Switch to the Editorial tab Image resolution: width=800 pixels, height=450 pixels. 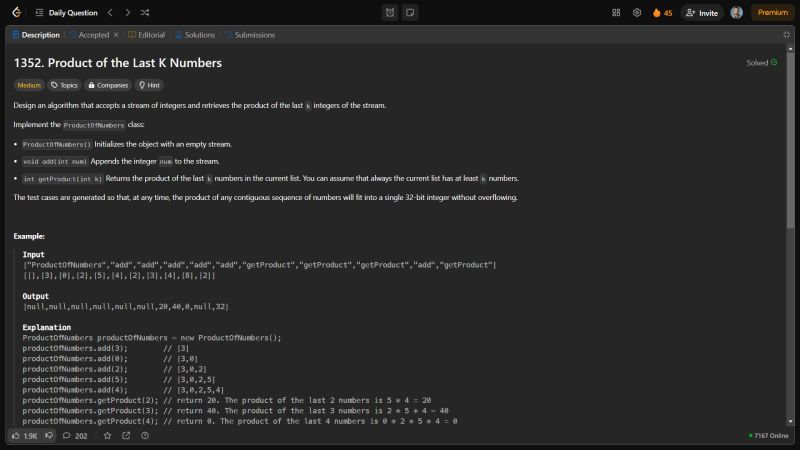point(146,35)
